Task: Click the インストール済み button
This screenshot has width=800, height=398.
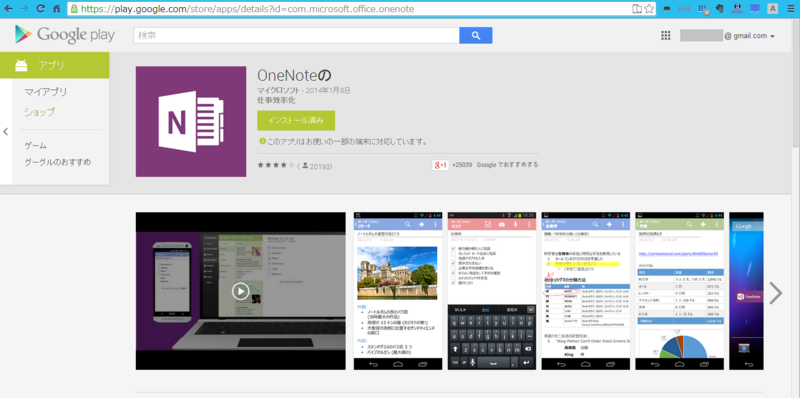Action: pos(296,121)
